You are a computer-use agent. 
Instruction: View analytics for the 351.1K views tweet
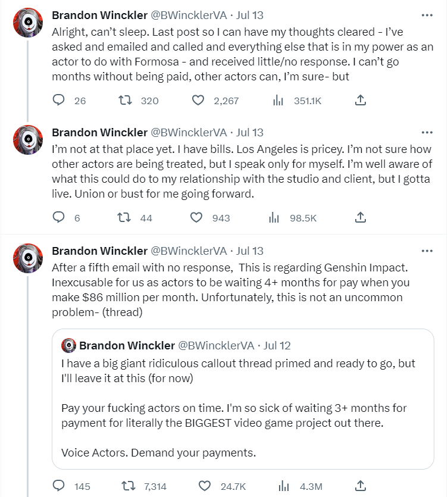click(x=276, y=101)
